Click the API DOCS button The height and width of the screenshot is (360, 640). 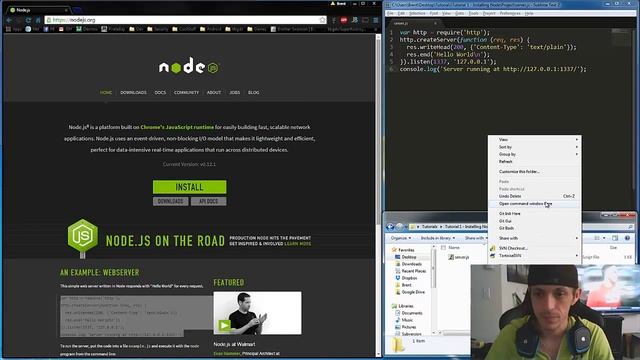209,201
